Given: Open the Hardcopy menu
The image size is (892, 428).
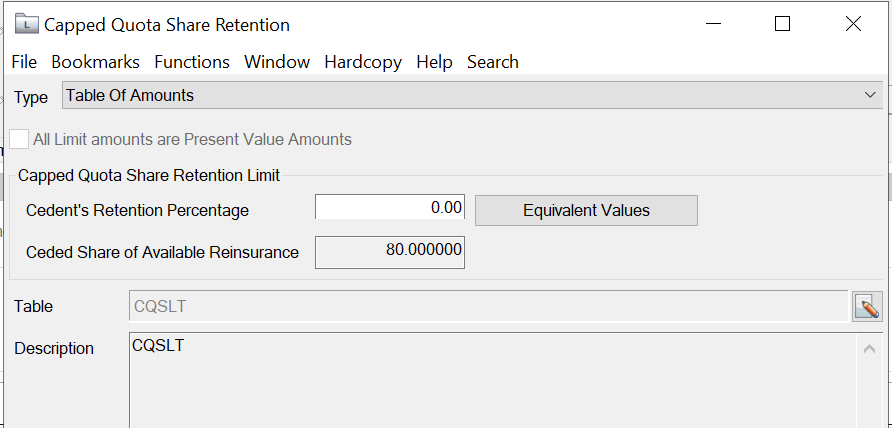Looking at the screenshot, I should click(363, 62).
